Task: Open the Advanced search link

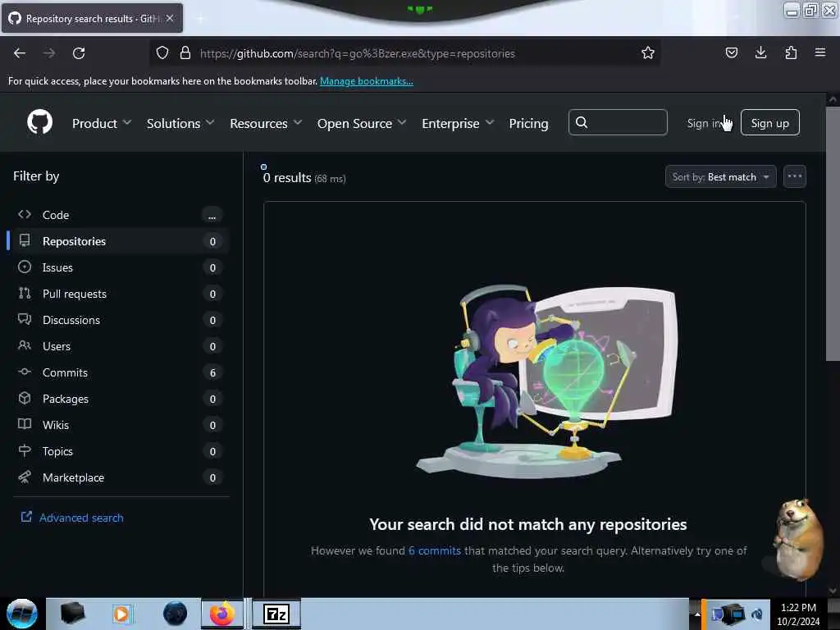Action: 72,518
